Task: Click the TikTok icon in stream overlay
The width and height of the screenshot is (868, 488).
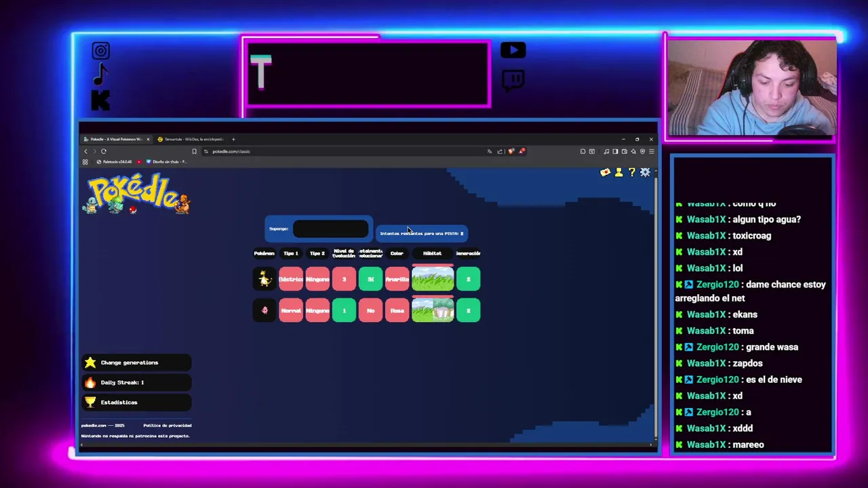Action: click(x=100, y=75)
